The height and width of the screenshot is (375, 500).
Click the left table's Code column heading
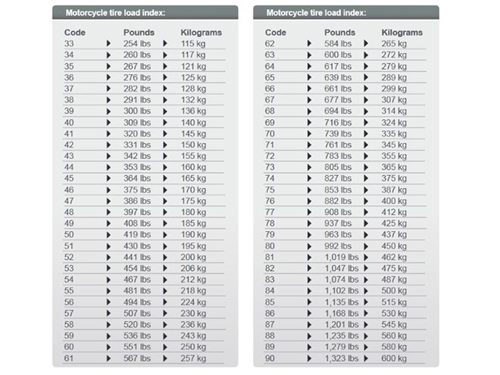pos(75,32)
